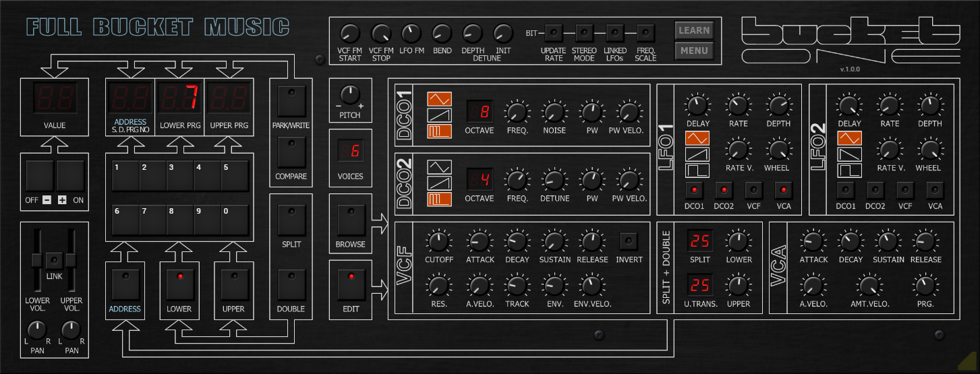980x374 pixels.
Task: Select triangle waveform for DCO2
Action: point(439,167)
